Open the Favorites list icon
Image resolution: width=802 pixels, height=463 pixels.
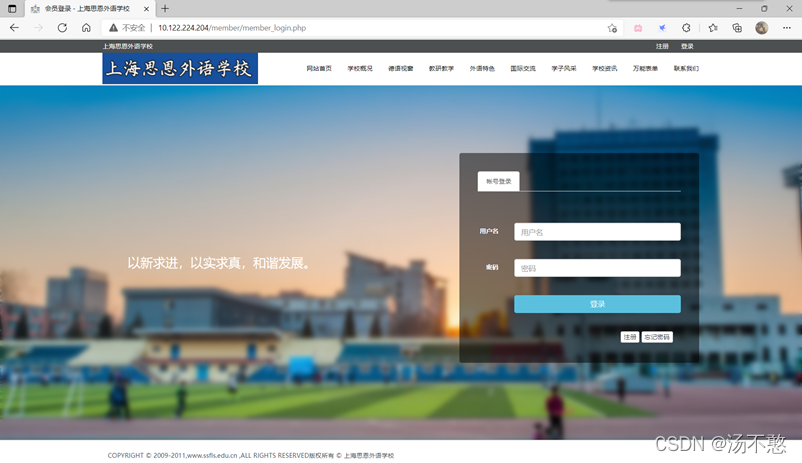click(x=713, y=28)
